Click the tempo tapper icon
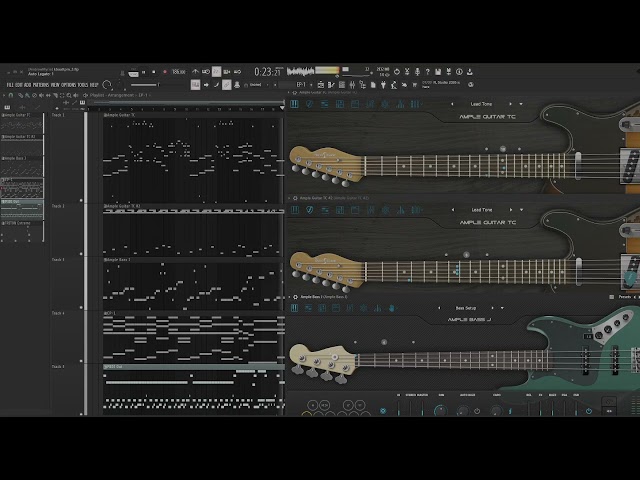Screen dimensions: 640x480 coord(394,85)
